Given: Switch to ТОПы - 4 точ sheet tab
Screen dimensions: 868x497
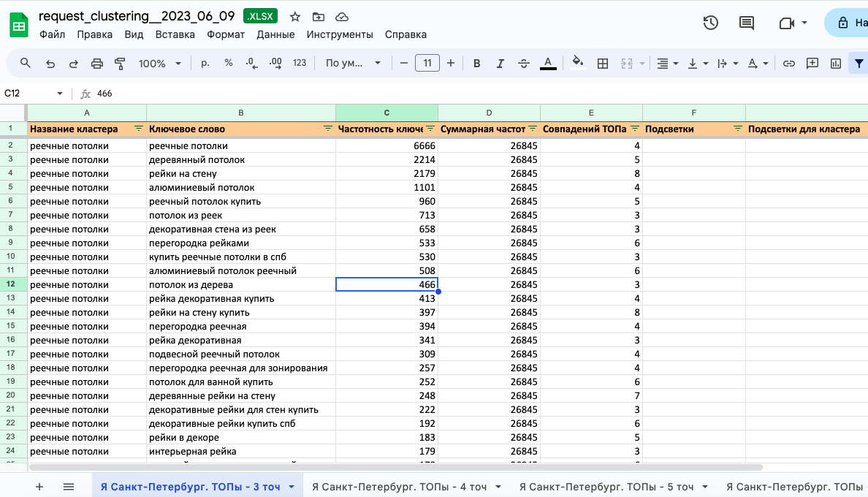Looking at the screenshot, I should point(399,487).
